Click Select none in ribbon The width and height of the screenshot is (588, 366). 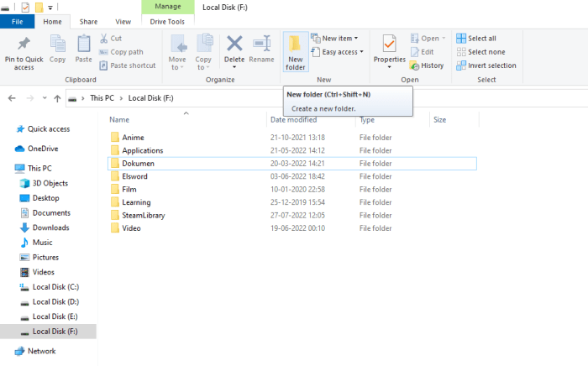click(480, 52)
